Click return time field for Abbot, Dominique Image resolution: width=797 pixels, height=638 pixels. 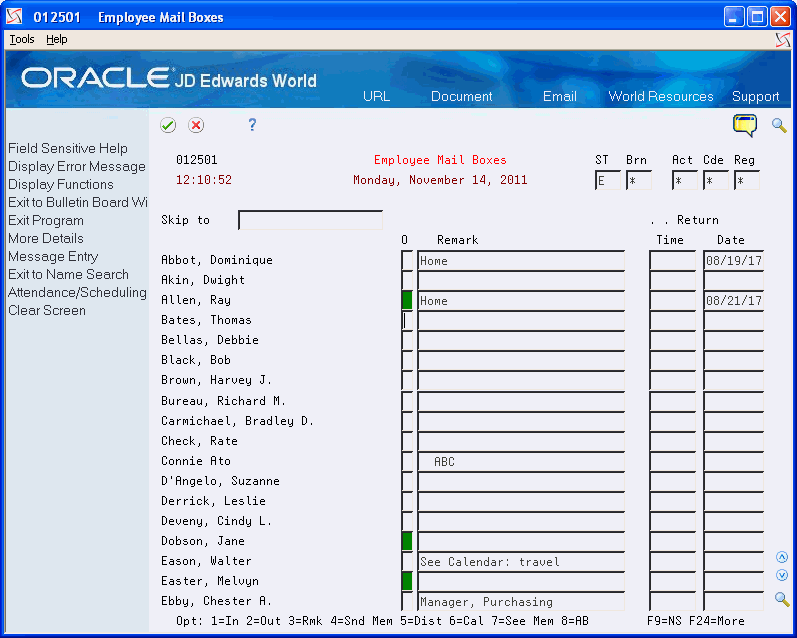pyautogui.click(x=672, y=260)
